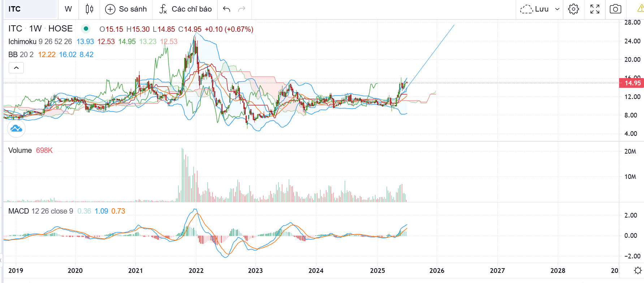
Task: Click the 2019 label on time axis
Action: [16, 271]
